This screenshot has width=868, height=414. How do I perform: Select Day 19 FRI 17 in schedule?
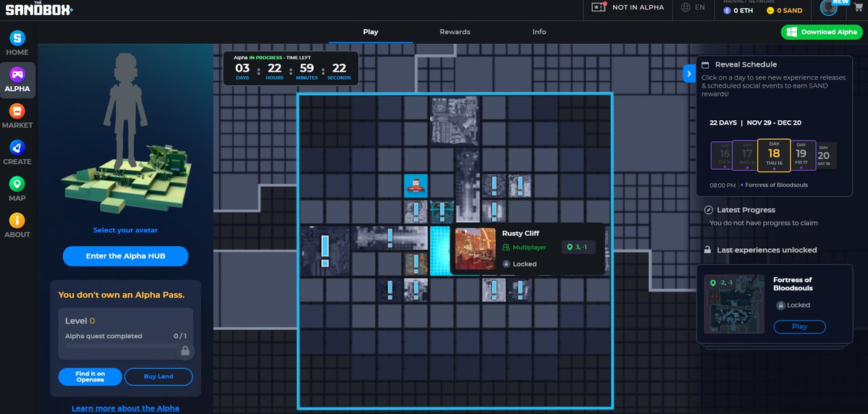tap(801, 155)
